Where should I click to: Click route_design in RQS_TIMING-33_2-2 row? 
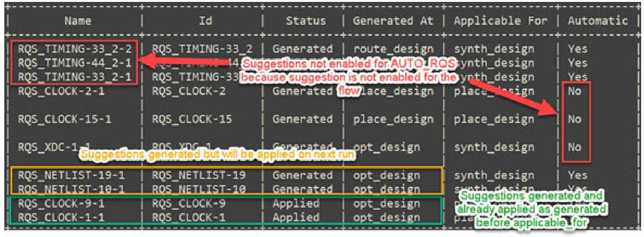pyautogui.click(x=394, y=49)
